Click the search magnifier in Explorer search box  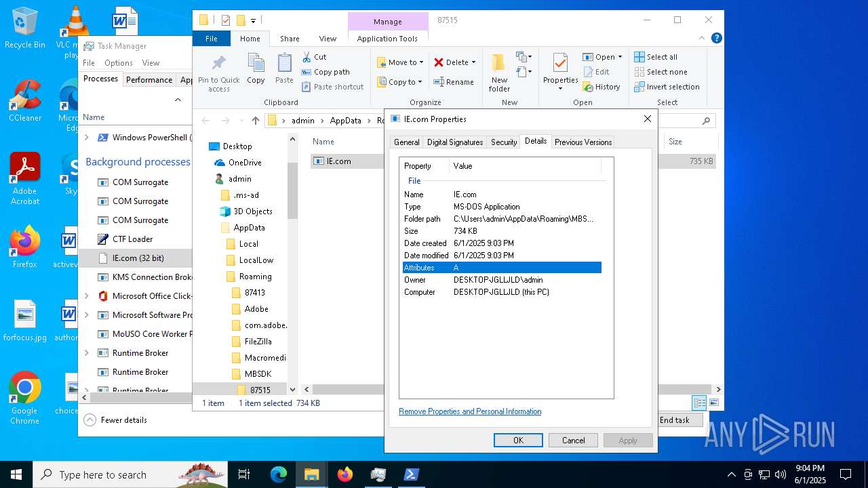706,121
